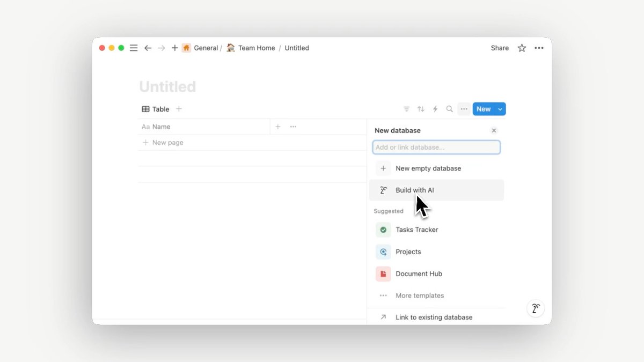Click the Untitled page title field
The width and height of the screenshot is (644, 362).
point(167,87)
